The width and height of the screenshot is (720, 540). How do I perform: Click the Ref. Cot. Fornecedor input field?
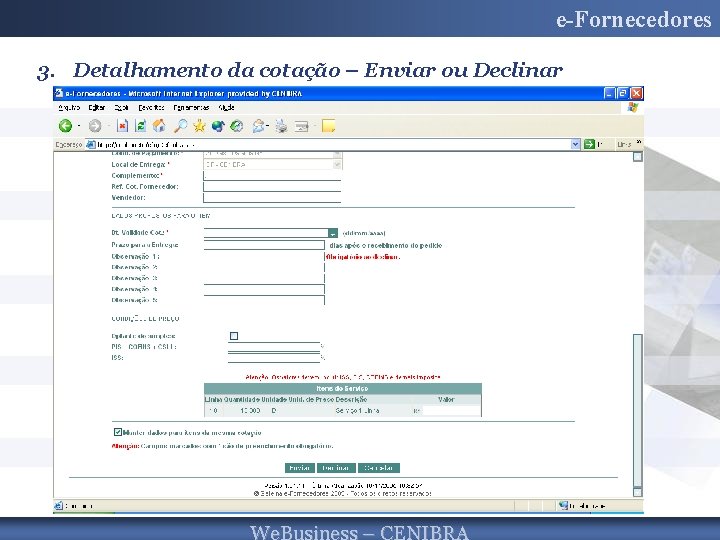(x=272, y=186)
